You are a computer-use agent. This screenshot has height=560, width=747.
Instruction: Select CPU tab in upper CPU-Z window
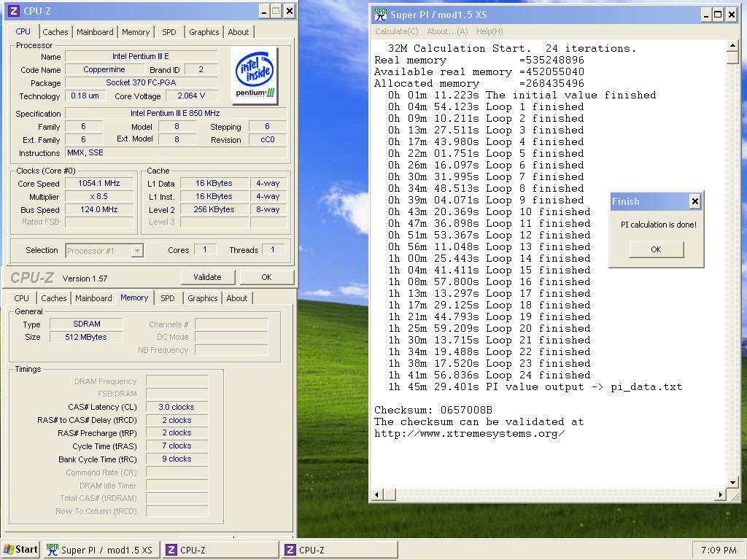[x=23, y=31]
